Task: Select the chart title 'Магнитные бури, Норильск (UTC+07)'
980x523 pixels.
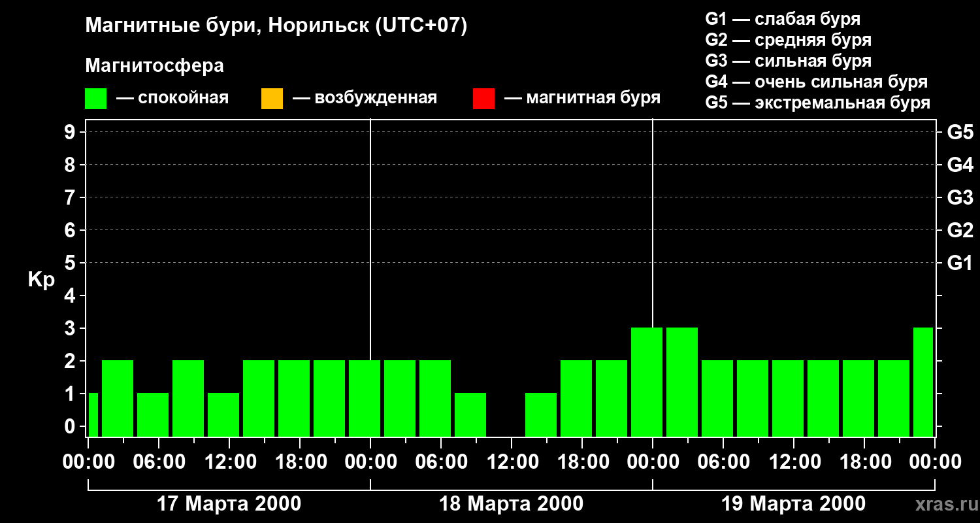Action: coord(276,26)
